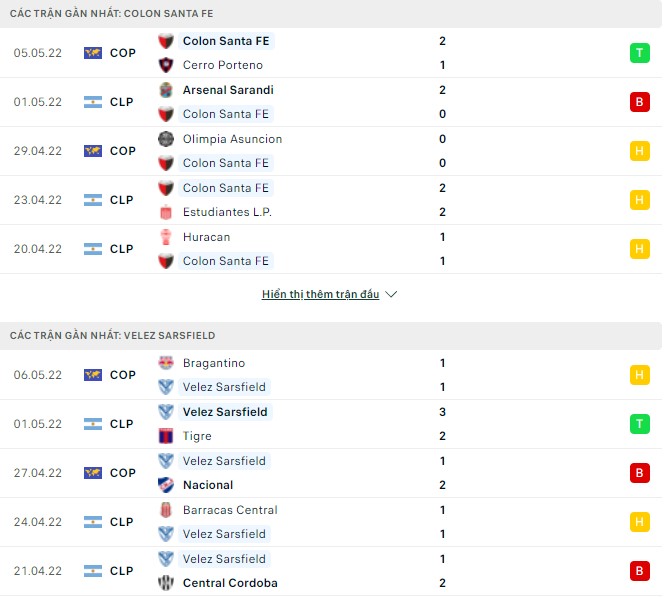Click the COP world icon for 06.05.22
The height and width of the screenshot is (597, 664).
[93, 375]
